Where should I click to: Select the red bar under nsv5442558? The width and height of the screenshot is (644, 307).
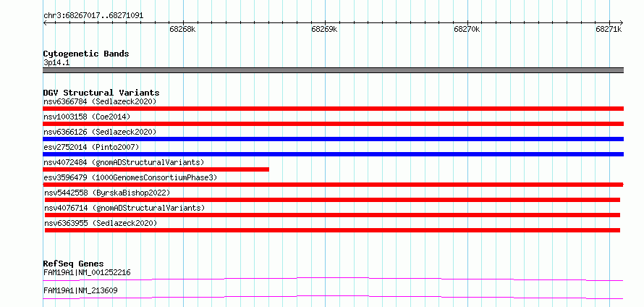(x=332, y=200)
